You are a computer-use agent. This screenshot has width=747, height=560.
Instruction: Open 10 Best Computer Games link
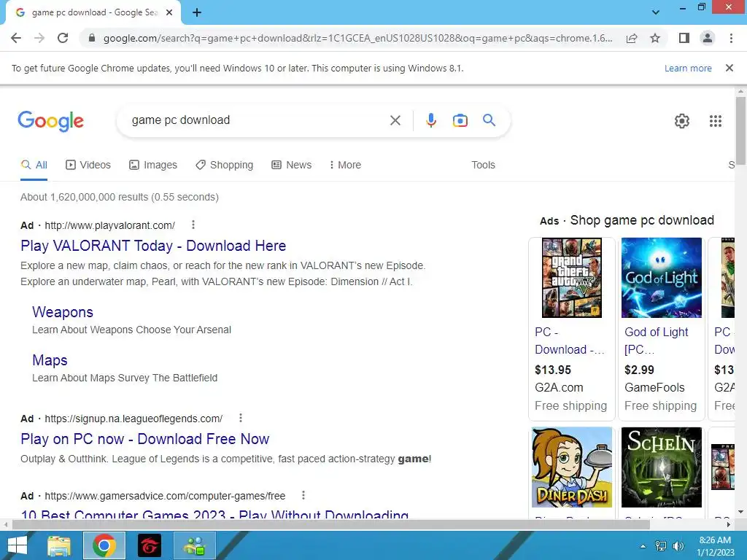(214, 514)
